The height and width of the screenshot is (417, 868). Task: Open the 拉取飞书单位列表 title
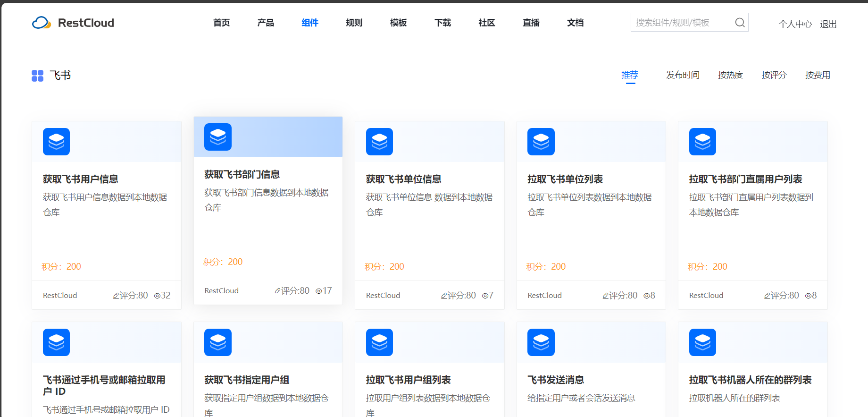point(565,179)
